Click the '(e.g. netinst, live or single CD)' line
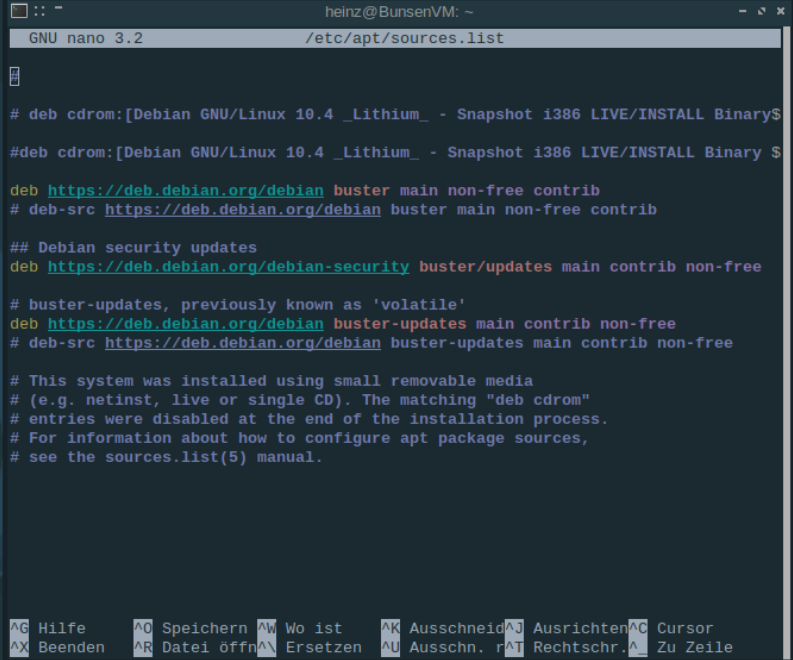 300,400
